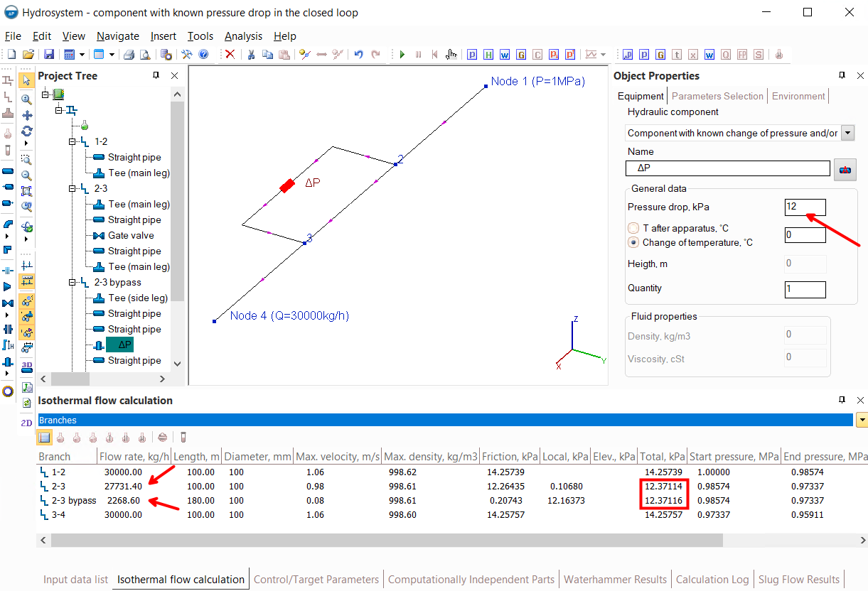Image resolution: width=868 pixels, height=591 pixels.
Task: Select the Pan move tool icon
Action: coord(26,115)
